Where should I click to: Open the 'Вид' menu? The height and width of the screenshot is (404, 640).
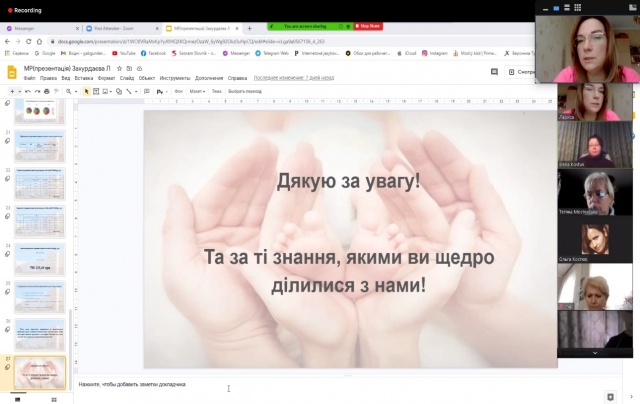[66, 78]
